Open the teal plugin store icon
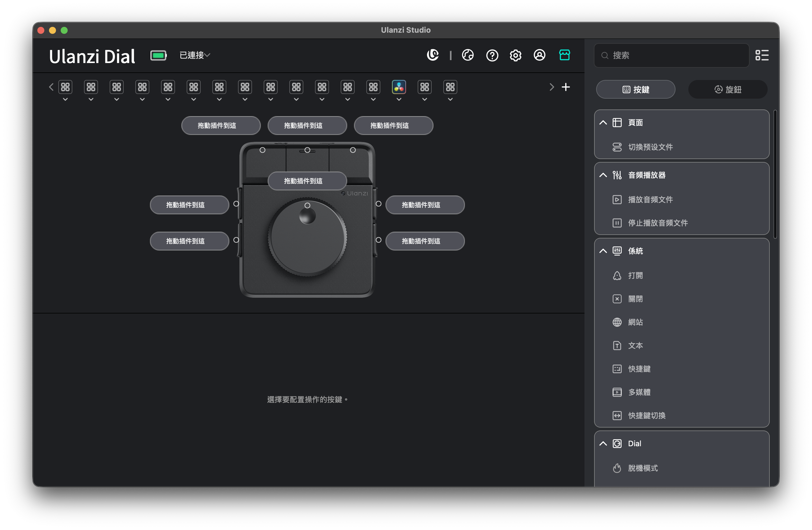This screenshot has height=530, width=812. tap(564, 55)
